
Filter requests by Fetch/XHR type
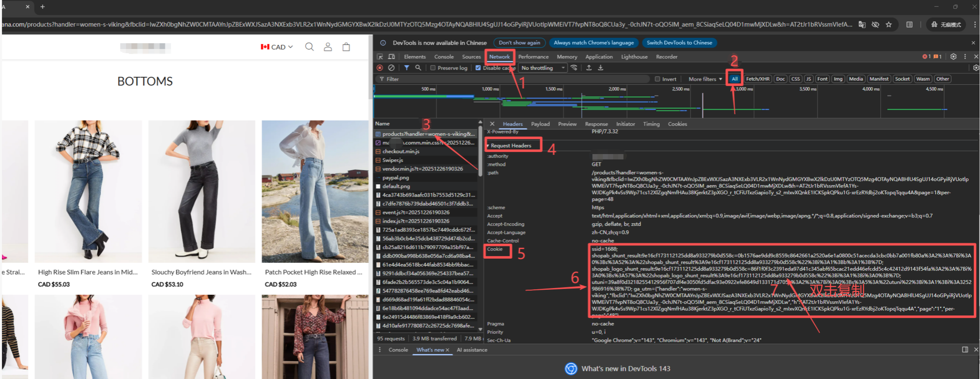[757, 79]
